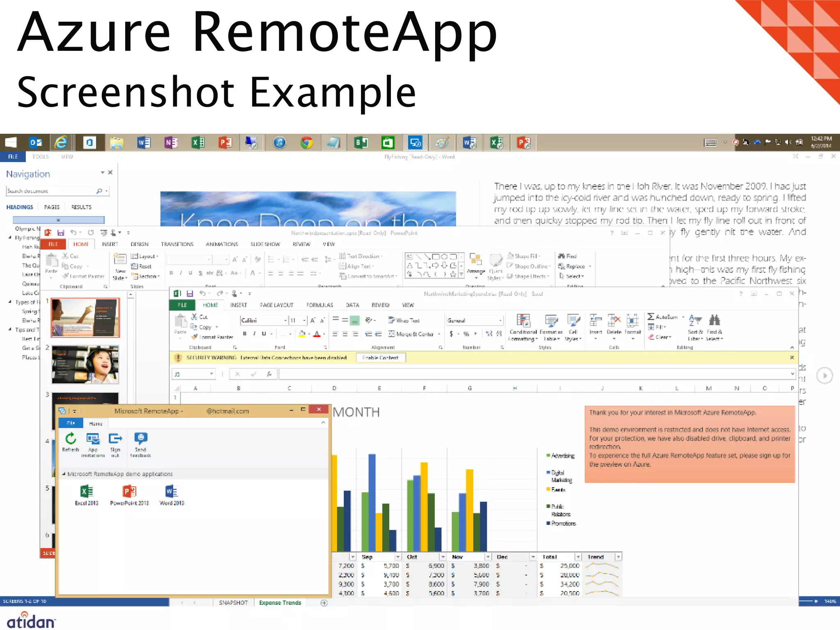
Task: Open Outlook from the Windows taskbar
Action: [x=36, y=143]
